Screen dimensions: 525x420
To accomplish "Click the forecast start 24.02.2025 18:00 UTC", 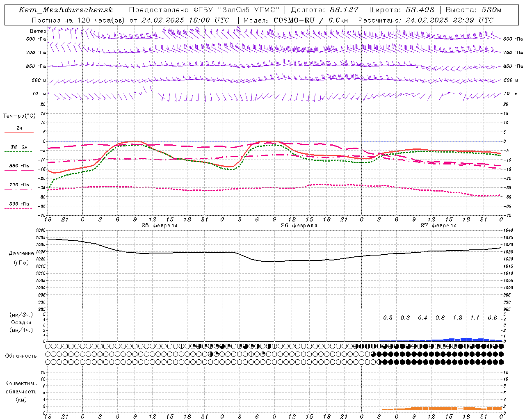I will 185,20.
